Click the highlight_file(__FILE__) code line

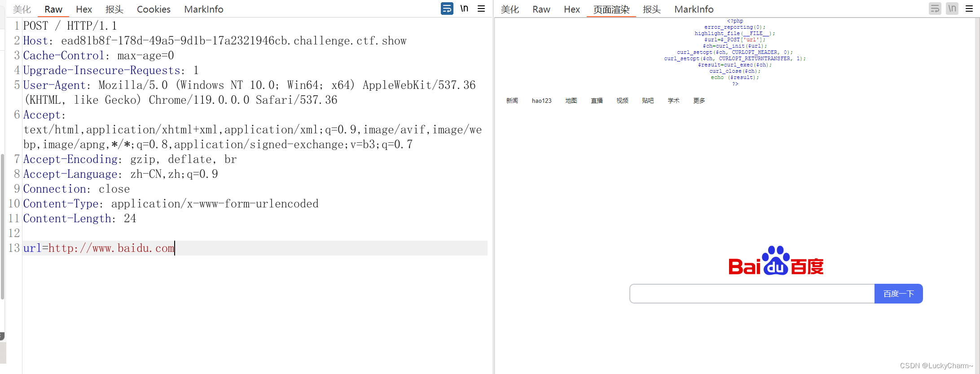pos(735,33)
